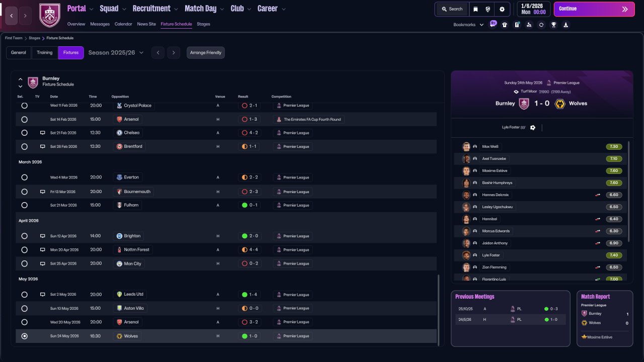Open the shirt icon bookmark

pos(505,25)
